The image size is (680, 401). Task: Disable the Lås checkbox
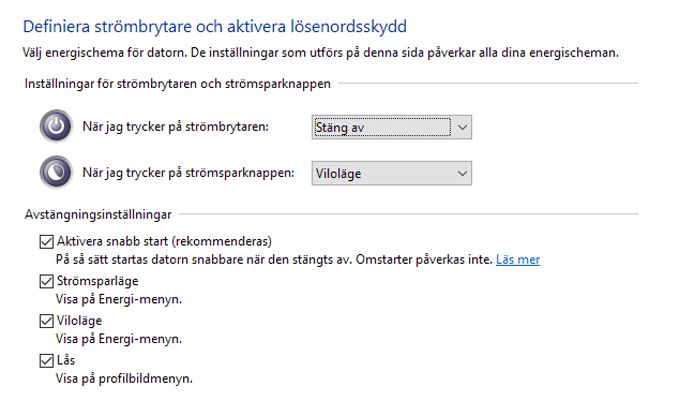pyautogui.click(x=46, y=361)
